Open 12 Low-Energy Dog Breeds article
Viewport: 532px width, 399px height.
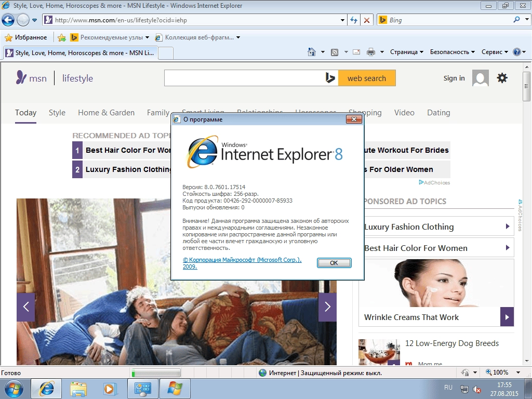coord(452,343)
